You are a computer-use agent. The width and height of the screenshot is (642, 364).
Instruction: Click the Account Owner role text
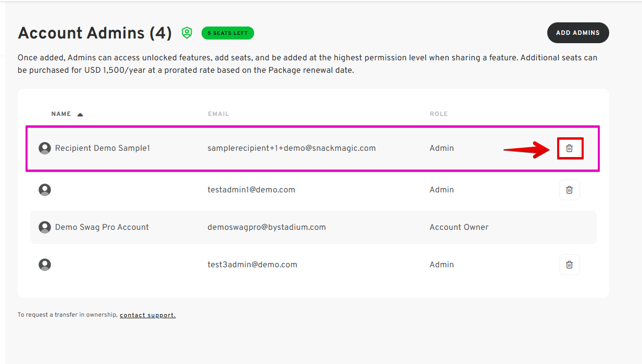coord(459,227)
